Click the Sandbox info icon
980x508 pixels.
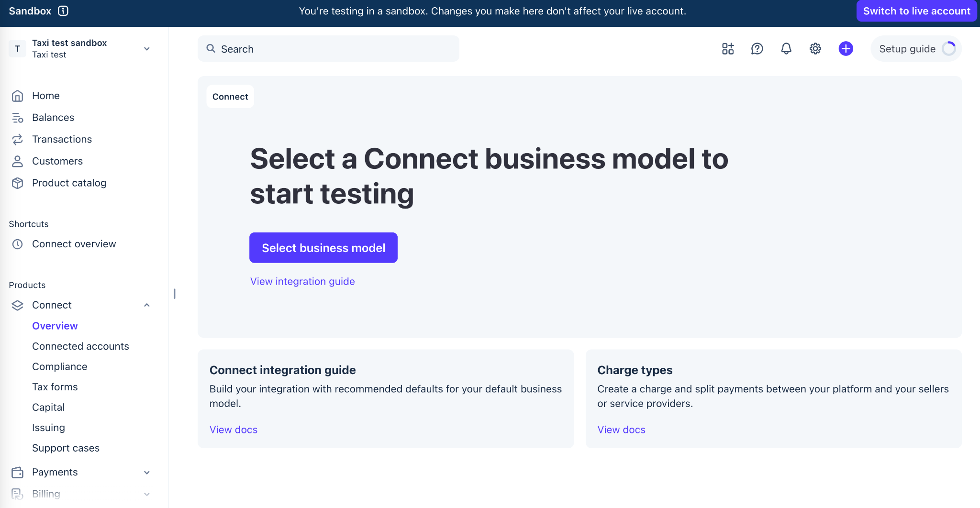coord(63,11)
